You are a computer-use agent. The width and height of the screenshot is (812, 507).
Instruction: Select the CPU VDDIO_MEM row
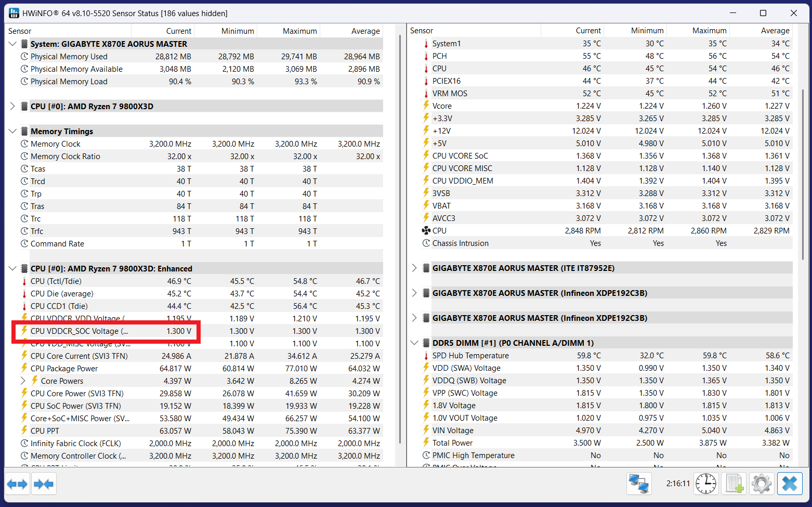coord(607,181)
